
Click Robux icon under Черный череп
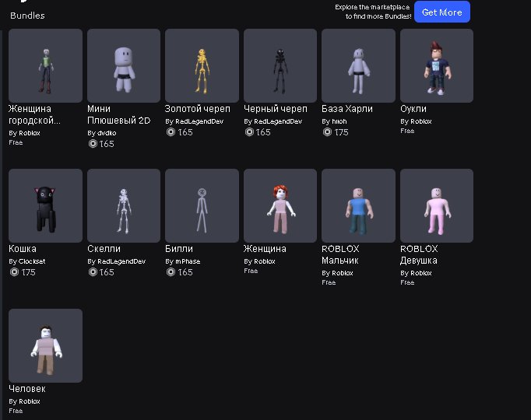click(x=249, y=132)
